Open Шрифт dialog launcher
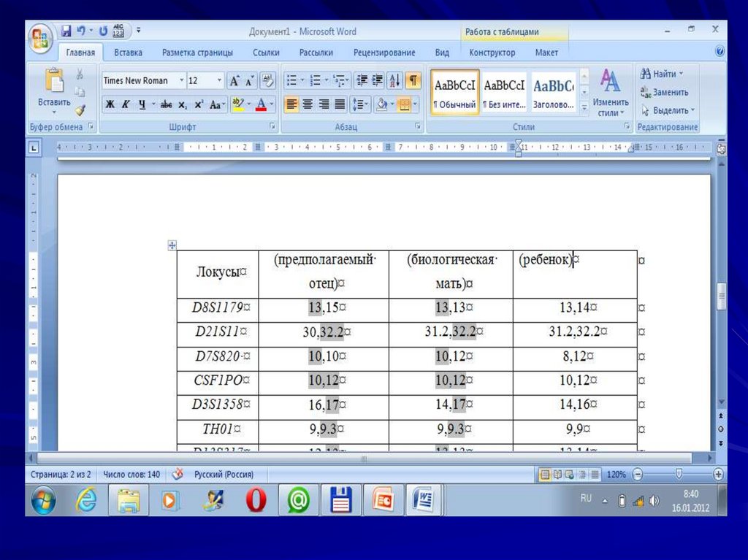The height and width of the screenshot is (560, 748). point(272,126)
